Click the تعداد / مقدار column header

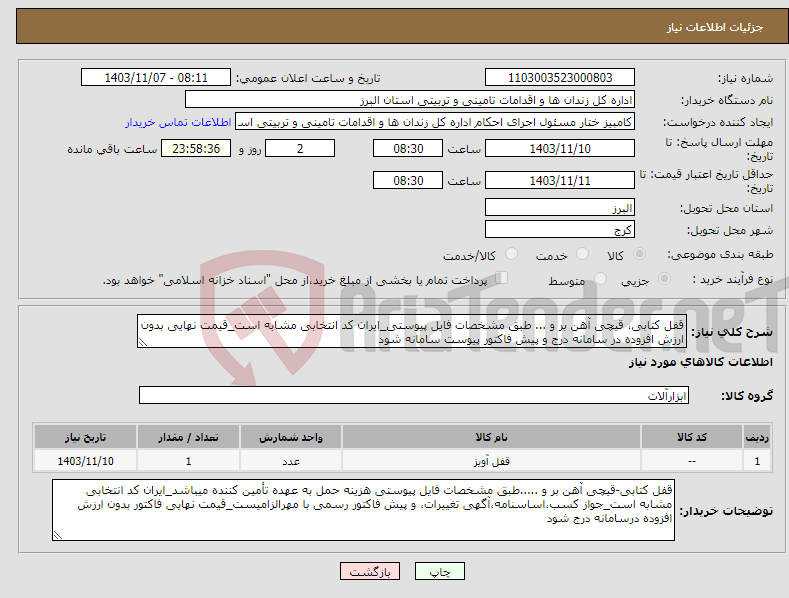(188, 437)
